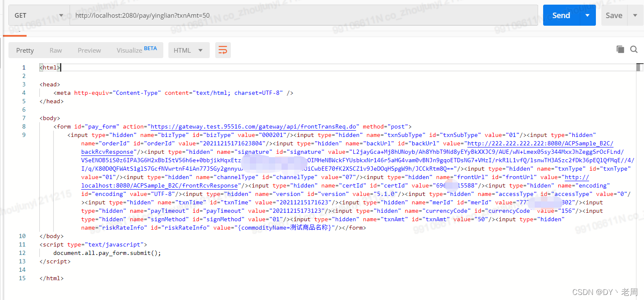Viewport: 644px width, 300px height.
Task: Switch to the Preview tab
Action: coord(89,50)
